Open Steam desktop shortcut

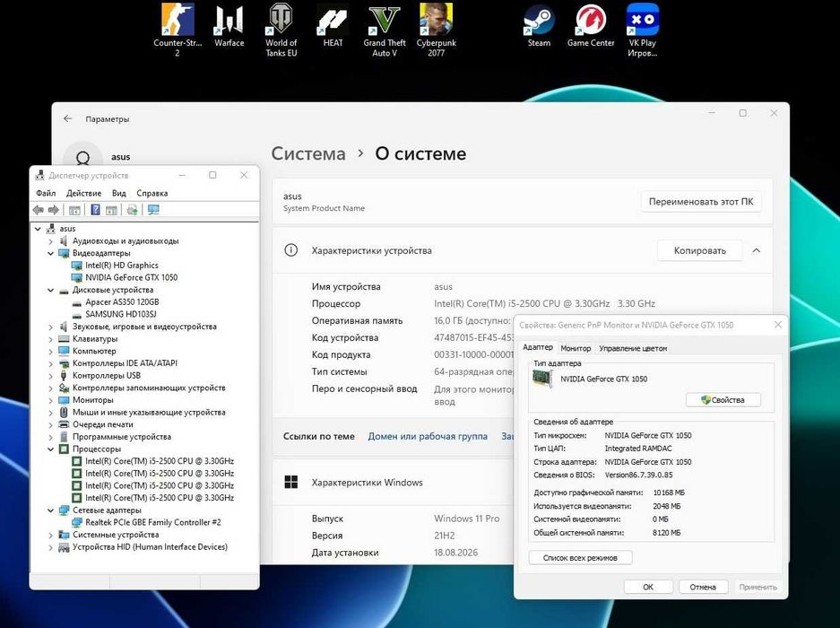pyautogui.click(x=539, y=26)
